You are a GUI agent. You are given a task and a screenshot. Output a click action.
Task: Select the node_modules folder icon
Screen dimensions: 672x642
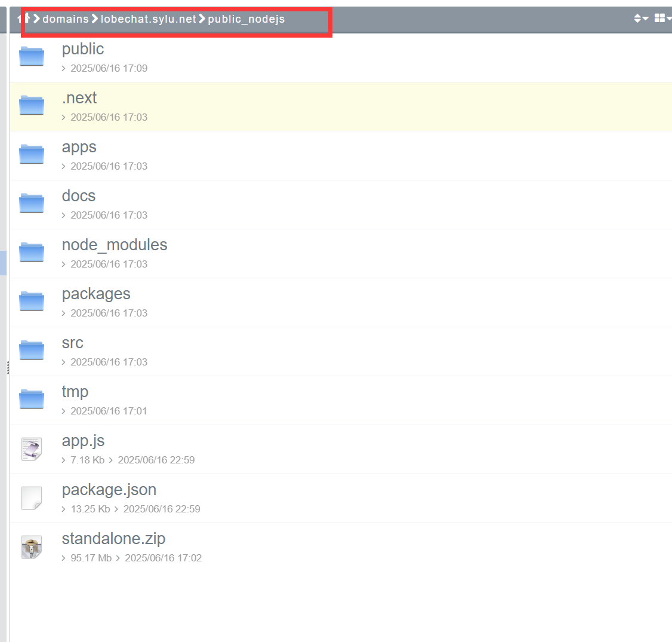[32, 252]
